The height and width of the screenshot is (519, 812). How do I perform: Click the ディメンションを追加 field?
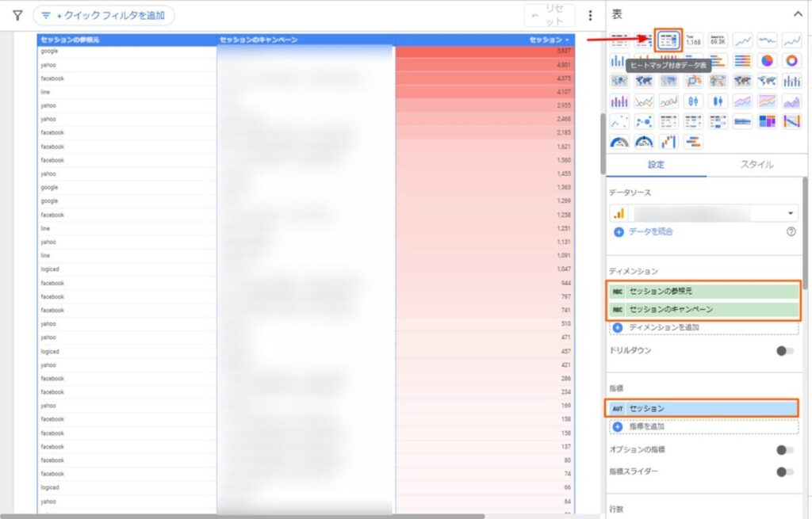[664, 327]
